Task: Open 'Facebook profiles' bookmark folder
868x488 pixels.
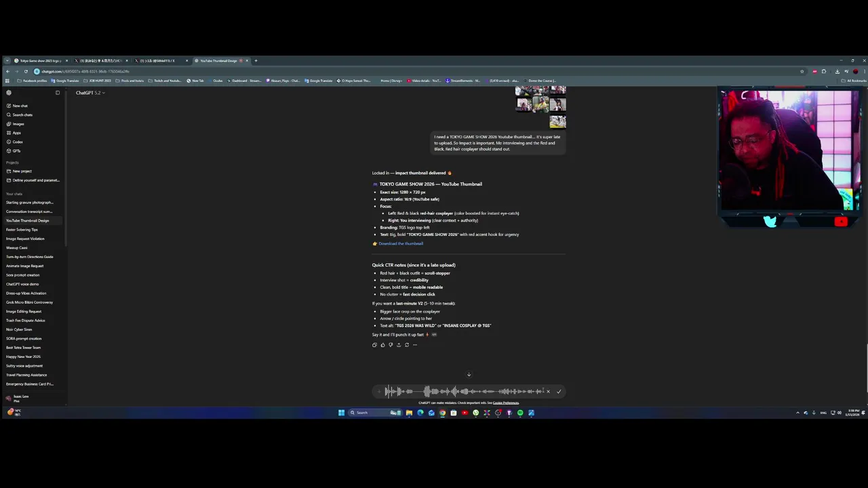Action: click(33, 81)
